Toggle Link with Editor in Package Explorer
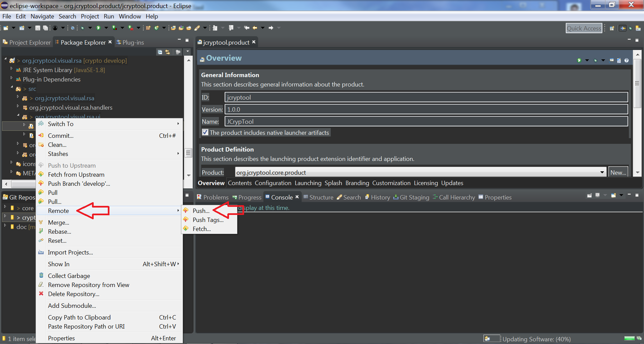The image size is (644, 344). (x=168, y=52)
